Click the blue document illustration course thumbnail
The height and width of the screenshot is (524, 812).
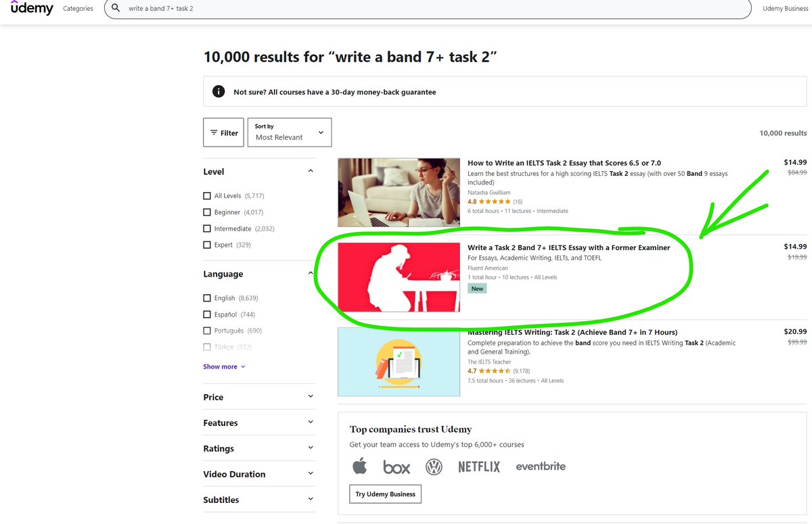coord(399,362)
